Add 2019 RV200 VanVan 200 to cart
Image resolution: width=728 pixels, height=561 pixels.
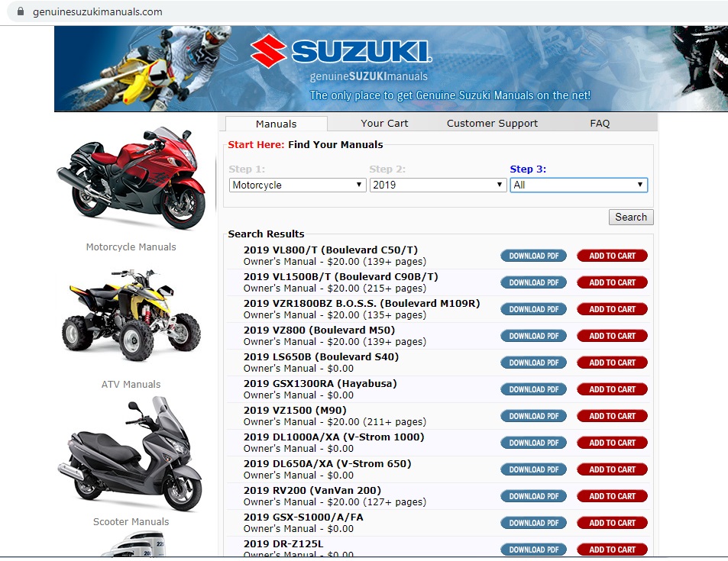point(612,496)
